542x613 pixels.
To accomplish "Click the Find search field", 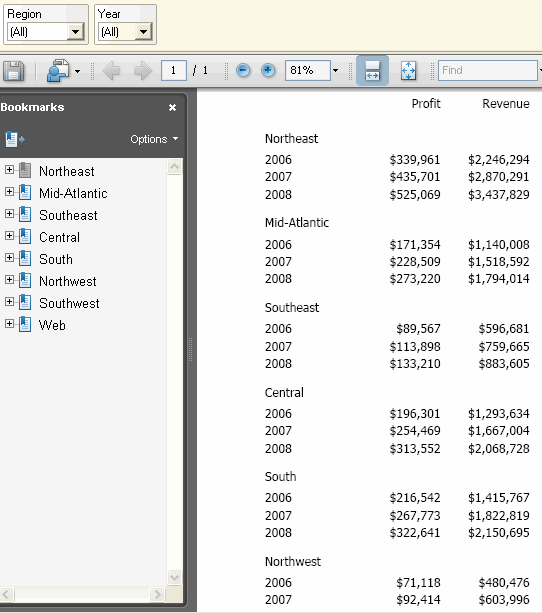I will coord(488,70).
